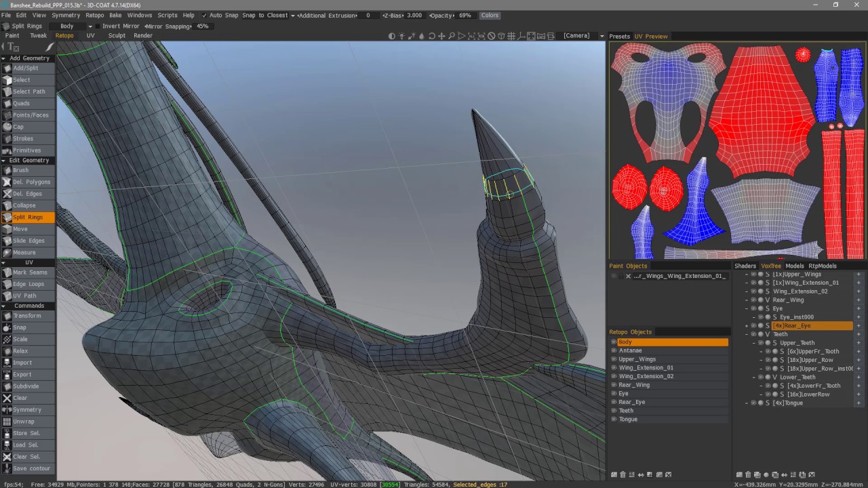Activate the Quads tool

tap(28, 103)
